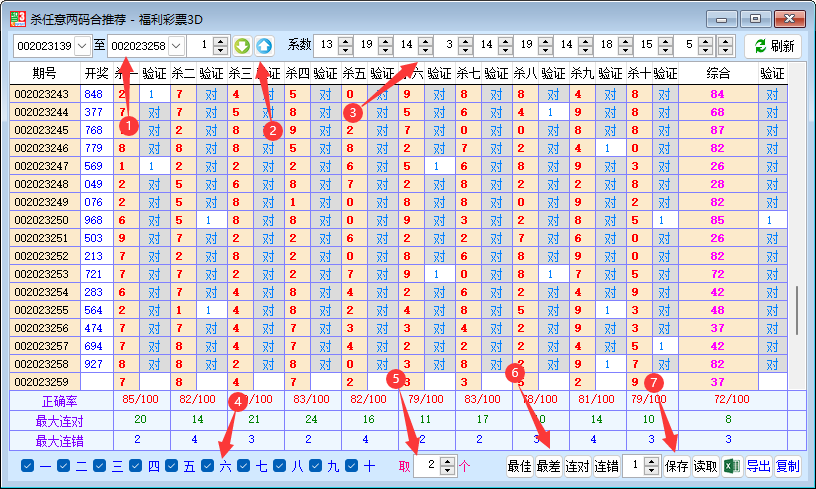Click the 取 count input field
The image size is (816, 489).
coord(426,466)
